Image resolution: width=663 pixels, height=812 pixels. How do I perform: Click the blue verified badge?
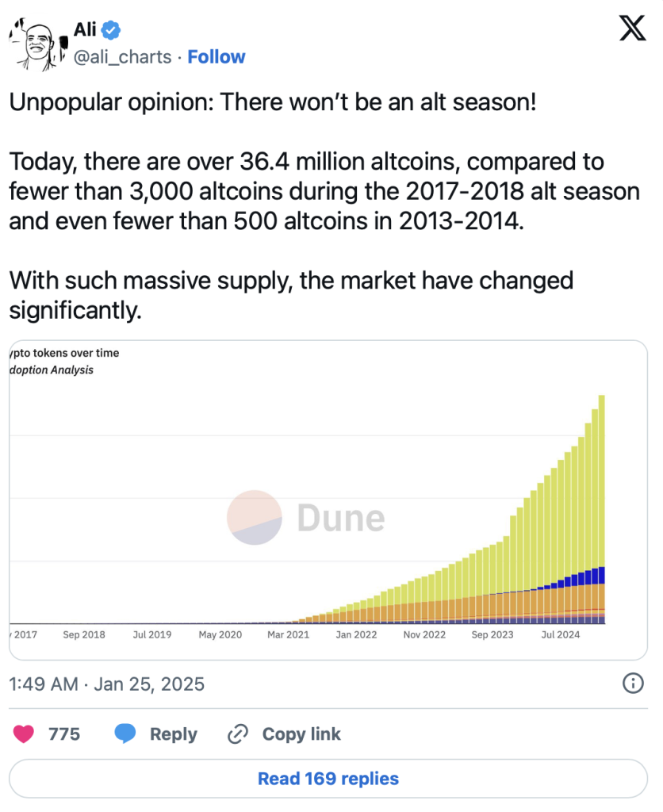pyautogui.click(x=112, y=31)
